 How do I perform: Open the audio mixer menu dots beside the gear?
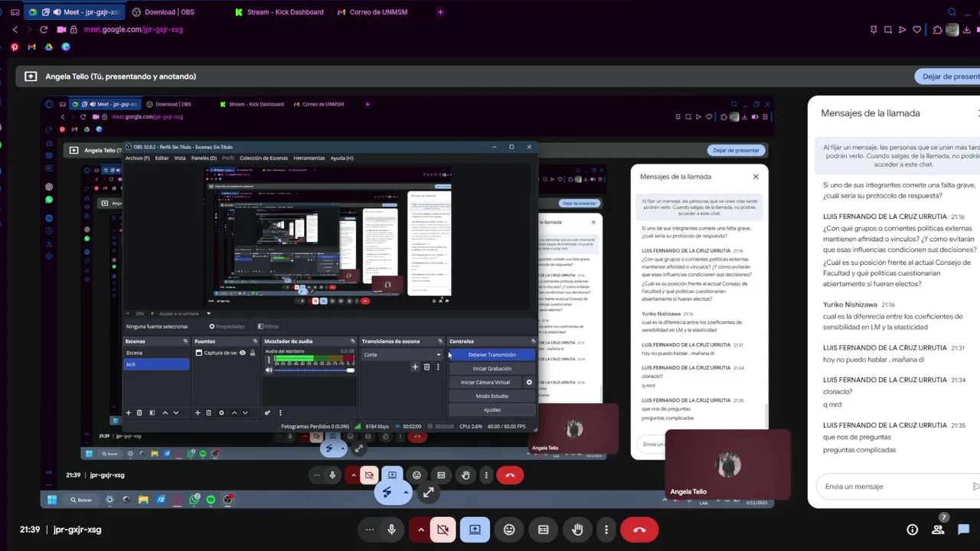pos(279,412)
